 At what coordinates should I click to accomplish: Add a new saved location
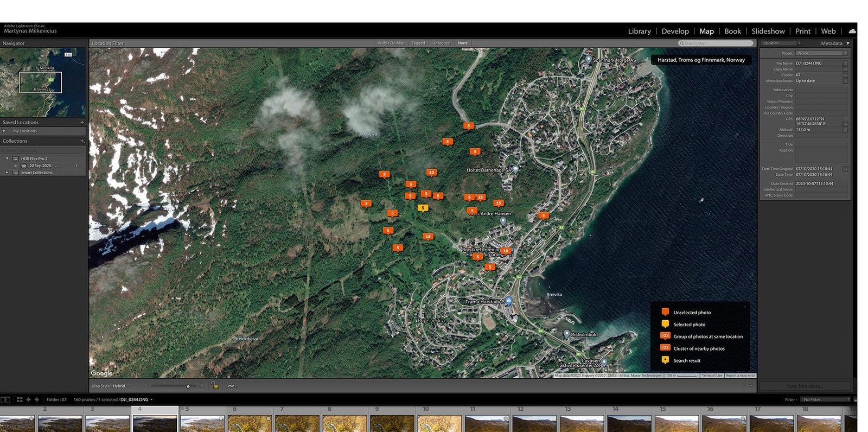pos(82,123)
